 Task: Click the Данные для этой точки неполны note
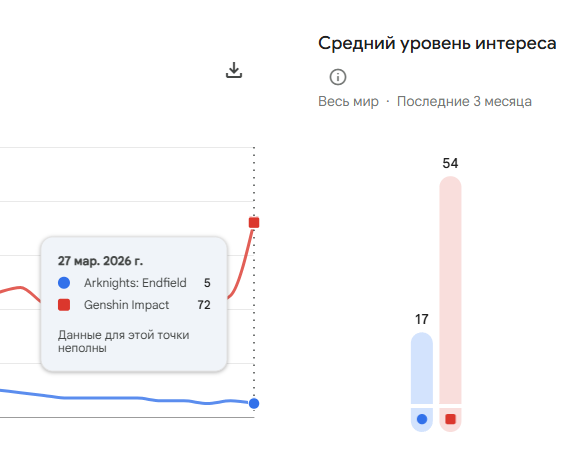pyautogui.click(x=124, y=341)
